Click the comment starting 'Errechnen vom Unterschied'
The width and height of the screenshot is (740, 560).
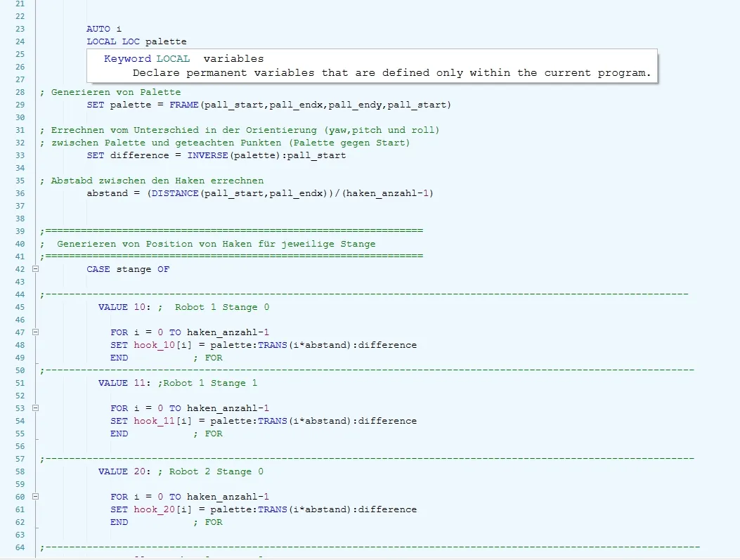tap(245, 130)
